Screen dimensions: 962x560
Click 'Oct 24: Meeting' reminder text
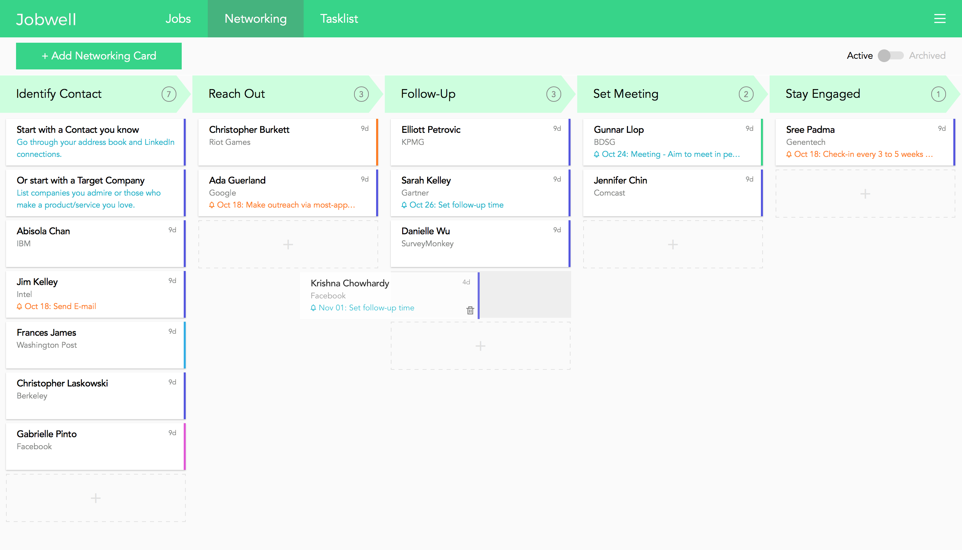click(x=671, y=154)
